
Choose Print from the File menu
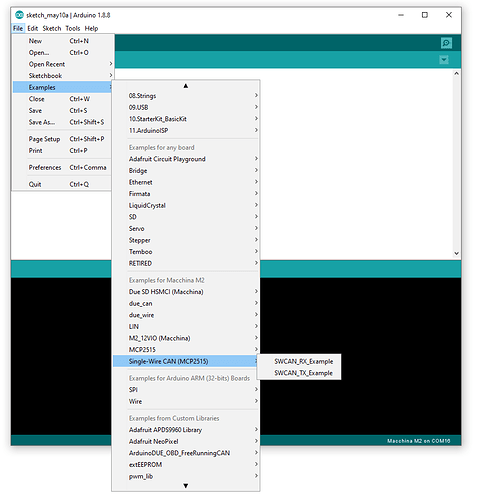(62, 151)
